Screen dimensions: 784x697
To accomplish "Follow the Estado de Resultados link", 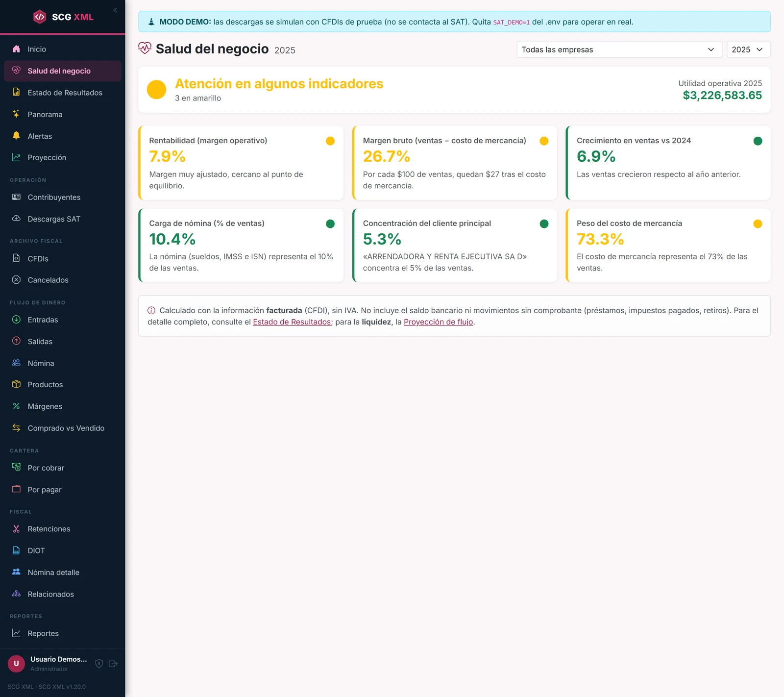I will (292, 322).
